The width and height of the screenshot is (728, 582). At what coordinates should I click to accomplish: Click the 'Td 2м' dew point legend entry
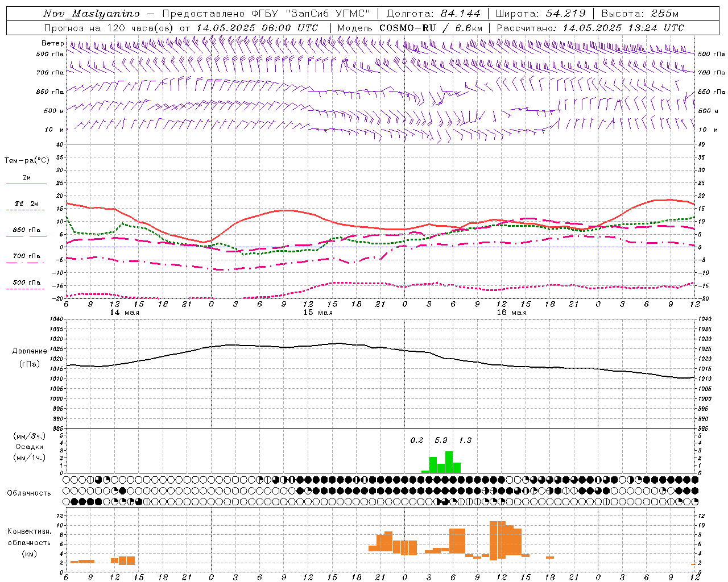click(x=26, y=203)
